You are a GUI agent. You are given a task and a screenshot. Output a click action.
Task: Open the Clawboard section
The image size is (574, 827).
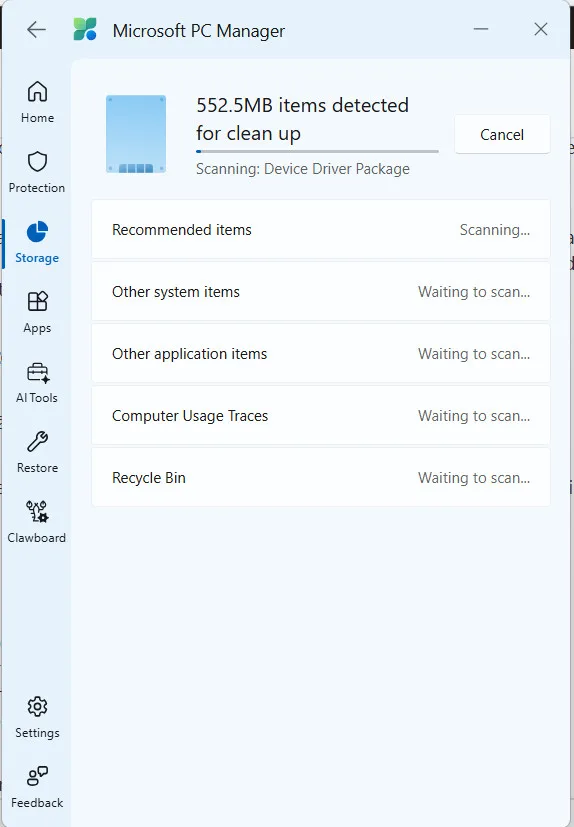pos(37,523)
